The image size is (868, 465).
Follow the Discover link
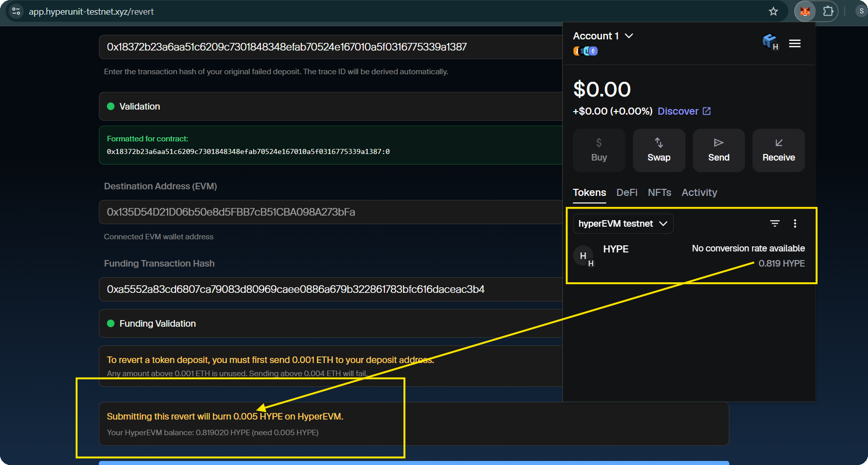684,111
